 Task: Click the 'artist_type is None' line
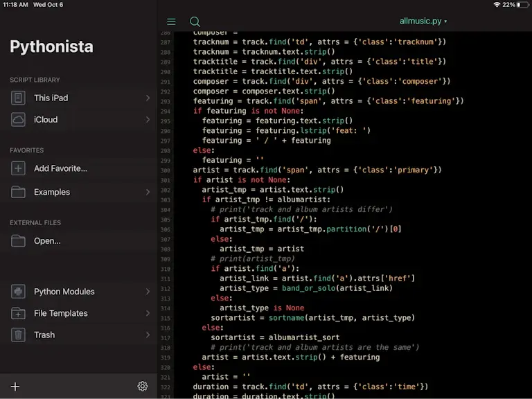[262, 308]
